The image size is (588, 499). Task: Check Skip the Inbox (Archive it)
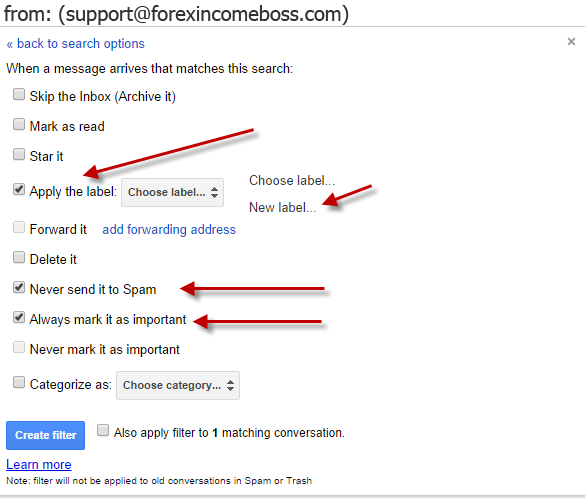click(x=19, y=94)
